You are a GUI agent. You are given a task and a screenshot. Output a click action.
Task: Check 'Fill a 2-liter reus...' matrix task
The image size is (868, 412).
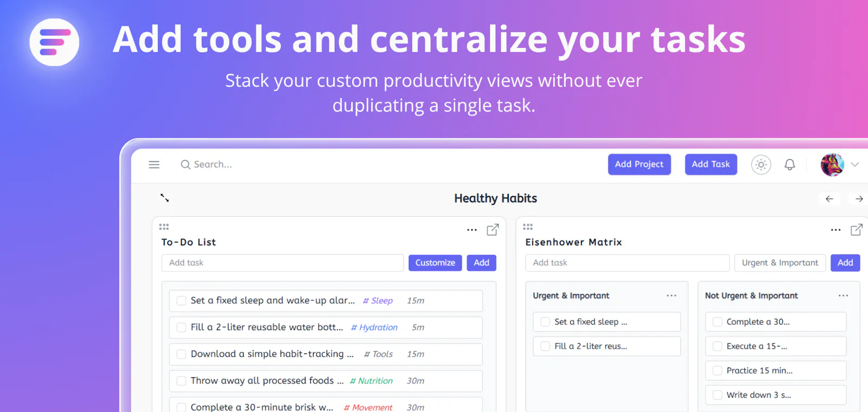pos(545,346)
